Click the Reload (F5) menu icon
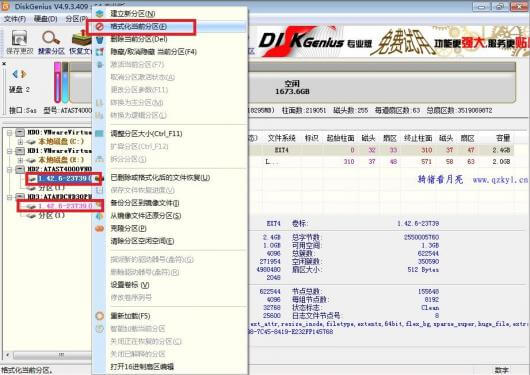The image size is (530, 375). click(99, 316)
